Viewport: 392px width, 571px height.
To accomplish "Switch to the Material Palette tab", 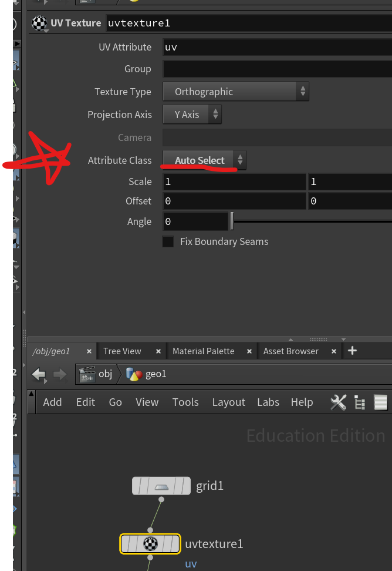I will 203,351.
